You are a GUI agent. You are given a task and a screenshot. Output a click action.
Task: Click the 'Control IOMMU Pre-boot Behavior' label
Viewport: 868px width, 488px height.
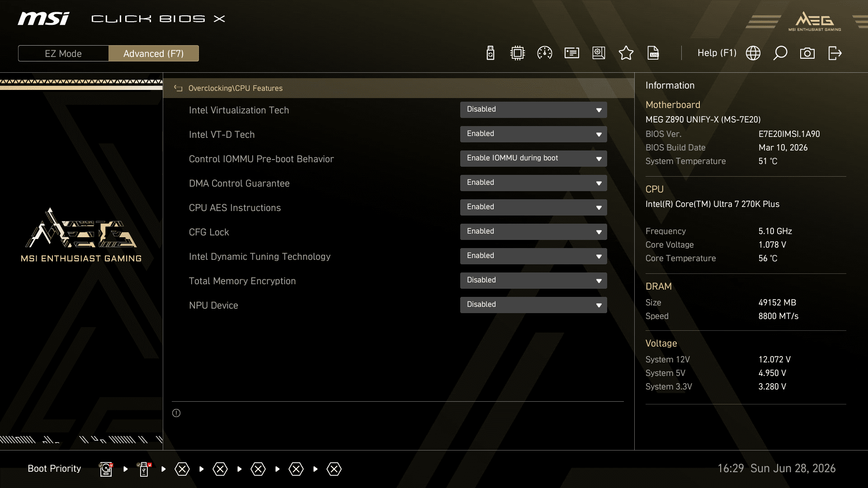point(261,159)
